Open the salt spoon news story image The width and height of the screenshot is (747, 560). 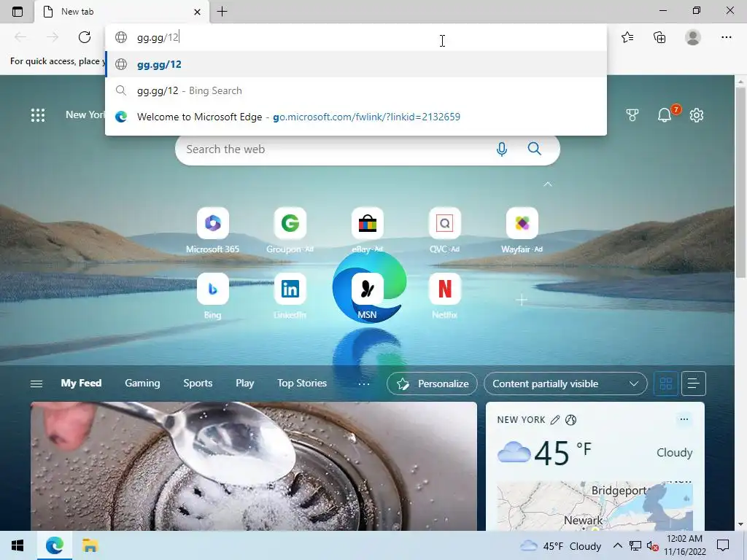click(x=253, y=466)
